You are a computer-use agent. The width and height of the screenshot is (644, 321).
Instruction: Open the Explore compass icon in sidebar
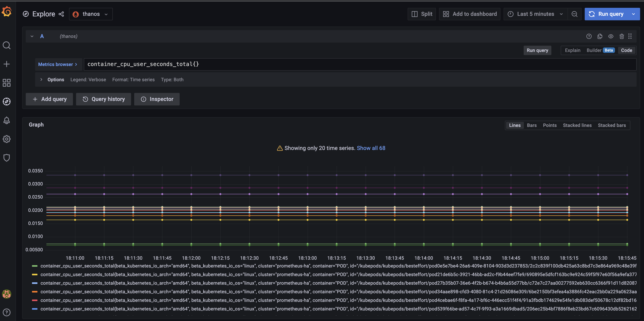7,102
